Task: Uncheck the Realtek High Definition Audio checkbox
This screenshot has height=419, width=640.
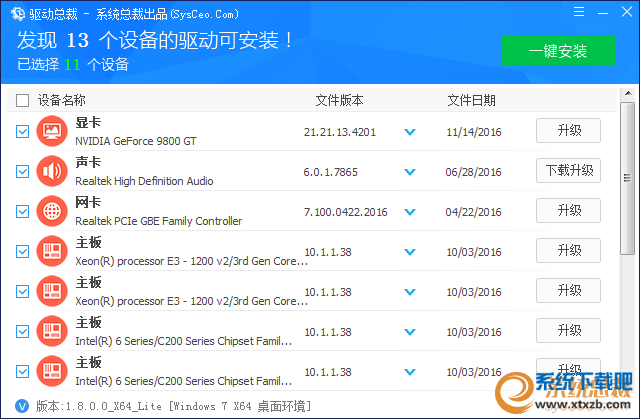Action: (23, 171)
